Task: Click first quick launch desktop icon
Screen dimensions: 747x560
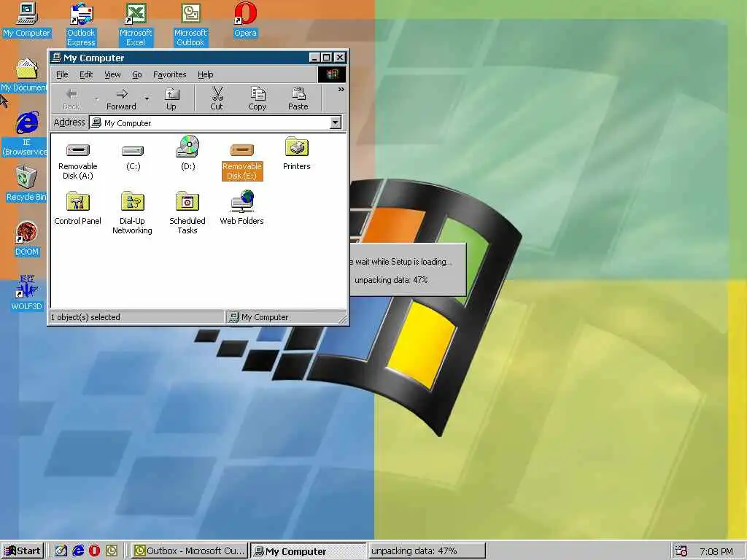Action: [x=61, y=551]
